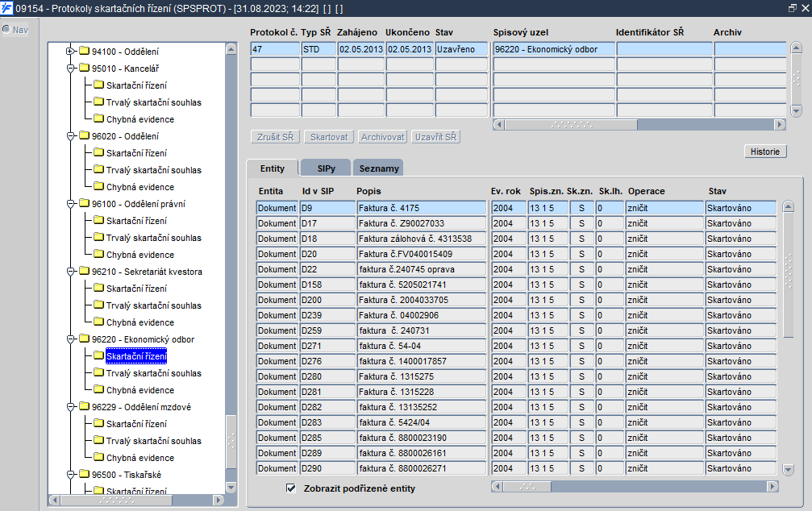Select row faktura č.240745 oprava
Viewport: 812px width, 511px height.
422,269
